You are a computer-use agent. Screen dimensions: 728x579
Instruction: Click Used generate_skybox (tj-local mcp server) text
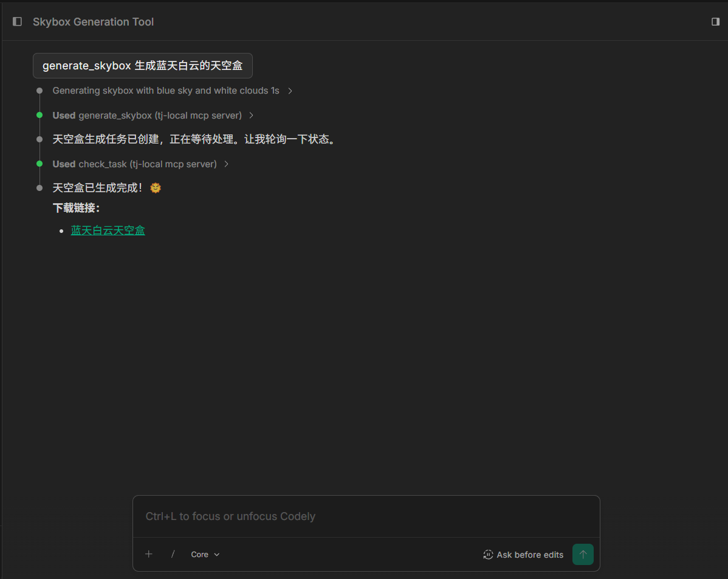(x=146, y=115)
